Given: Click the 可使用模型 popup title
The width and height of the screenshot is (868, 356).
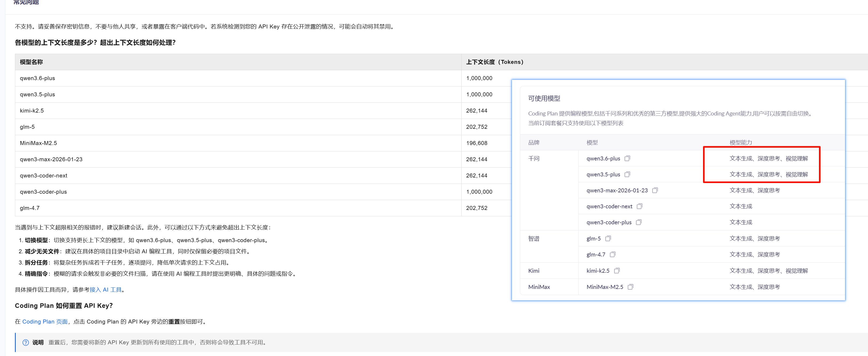Looking at the screenshot, I should [544, 98].
